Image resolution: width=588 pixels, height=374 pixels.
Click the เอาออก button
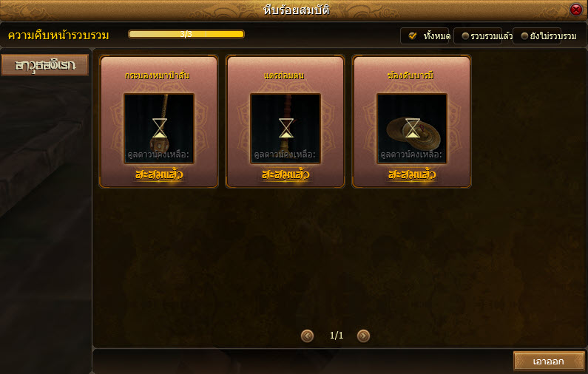click(548, 361)
